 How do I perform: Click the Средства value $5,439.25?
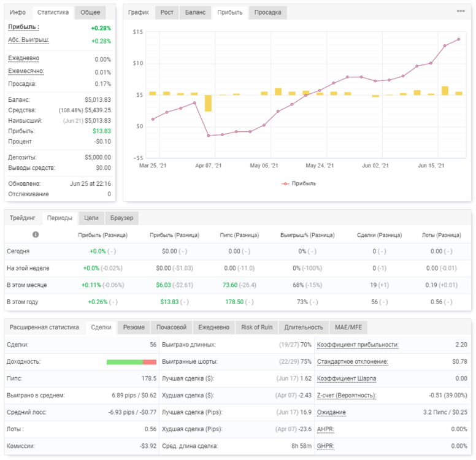(98, 110)
